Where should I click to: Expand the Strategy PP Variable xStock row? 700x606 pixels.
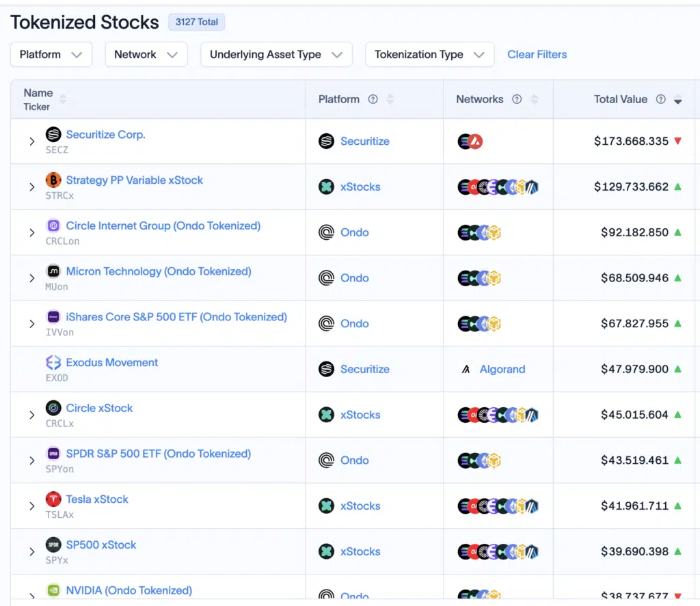31,187
